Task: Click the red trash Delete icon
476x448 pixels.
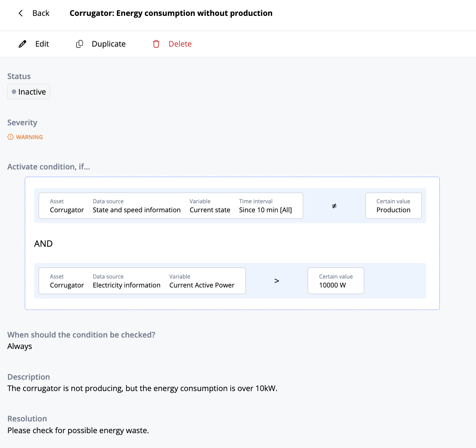Action: point(156,44)
